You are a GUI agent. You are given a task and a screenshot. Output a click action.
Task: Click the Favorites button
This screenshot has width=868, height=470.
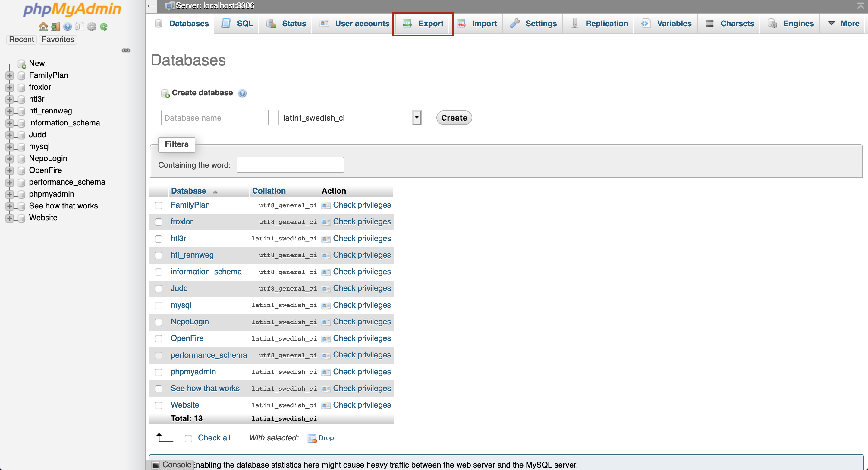[58, 40]
